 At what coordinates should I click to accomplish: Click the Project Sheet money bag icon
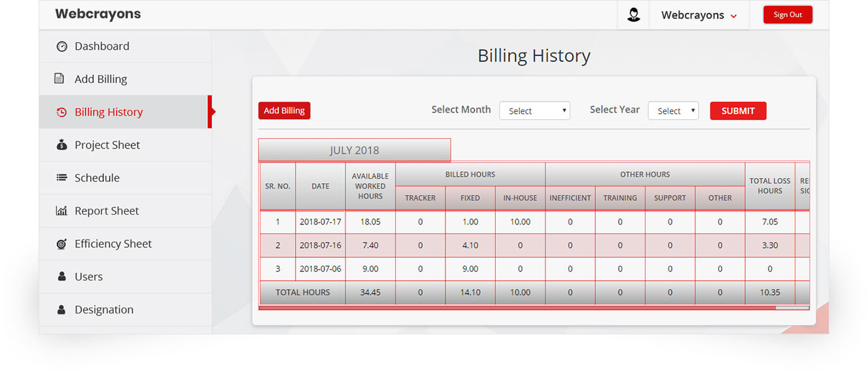[x=61, y=145]
